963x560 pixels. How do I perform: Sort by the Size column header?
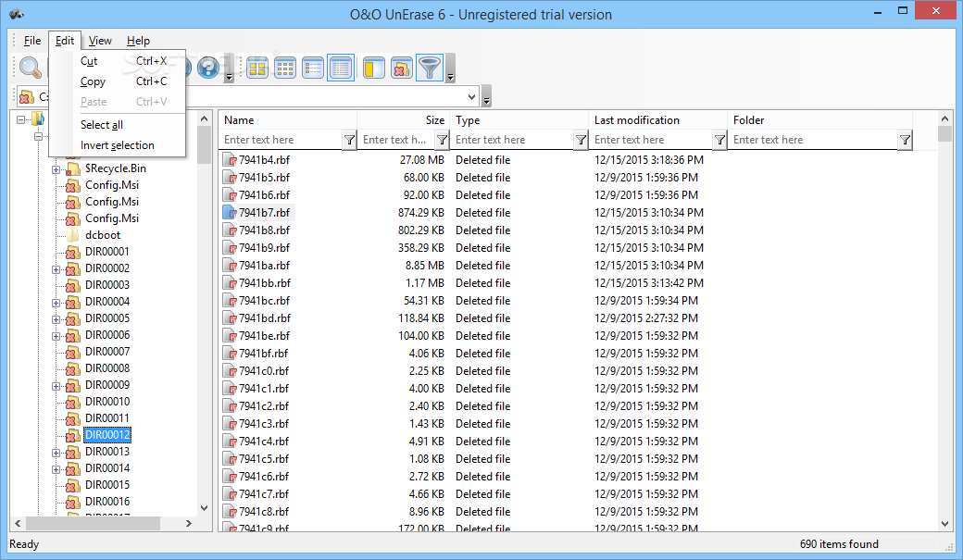[404, 120]
